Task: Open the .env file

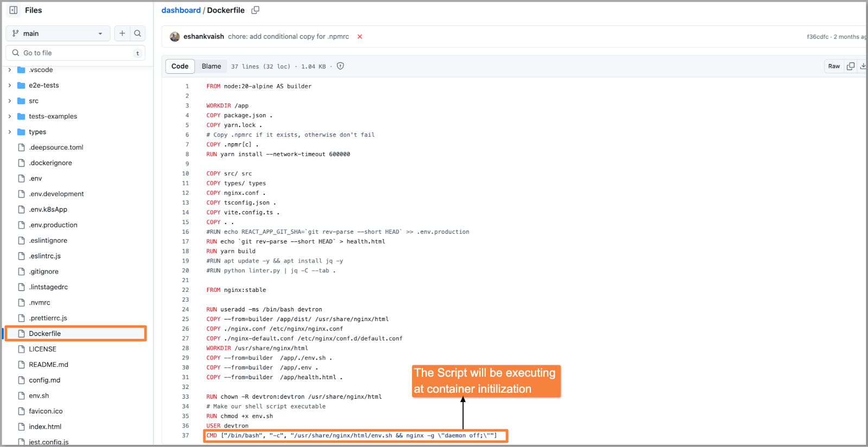Action: coord(35,178)
